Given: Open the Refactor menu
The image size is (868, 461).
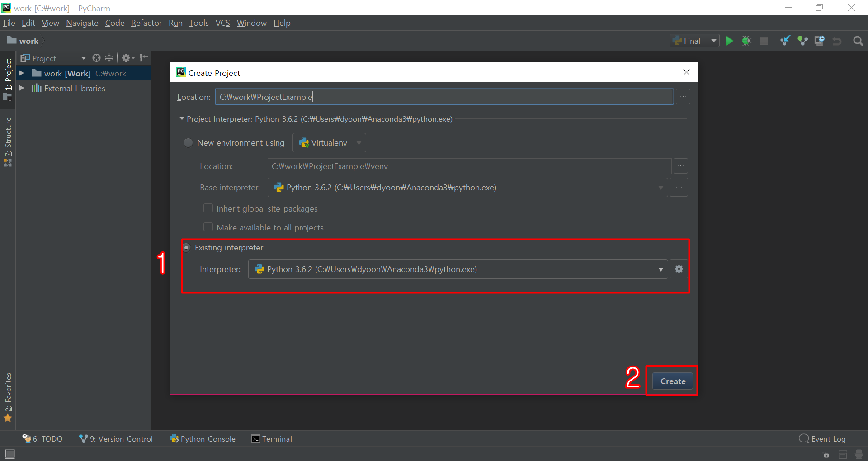Looking at the screenshot, I should click(146, 23).
